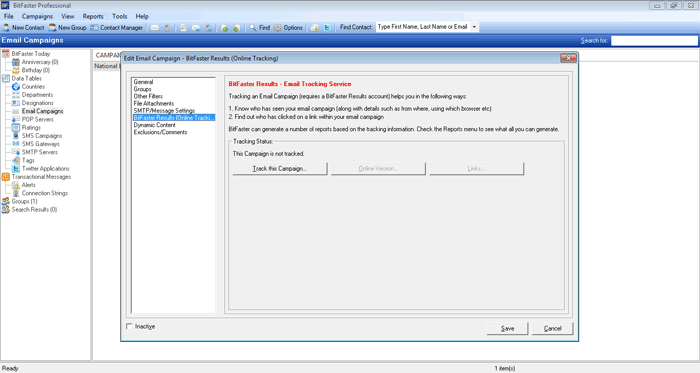Click the Departments icon in the tree

point(16,95)
